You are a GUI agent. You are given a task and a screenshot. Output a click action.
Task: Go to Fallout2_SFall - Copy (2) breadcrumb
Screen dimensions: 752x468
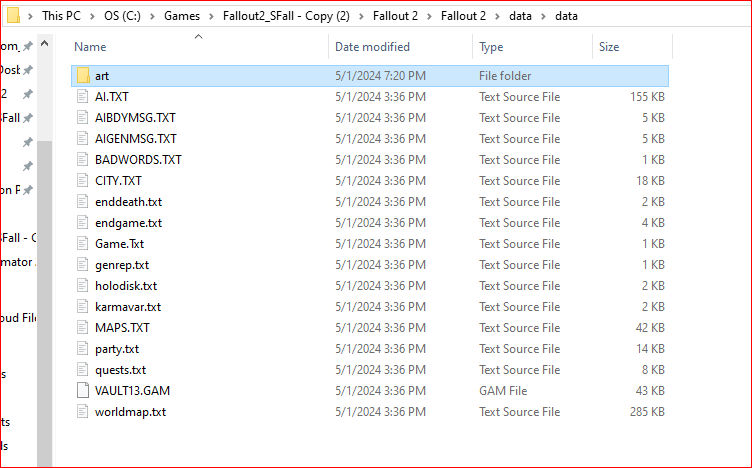pos(286,16)
